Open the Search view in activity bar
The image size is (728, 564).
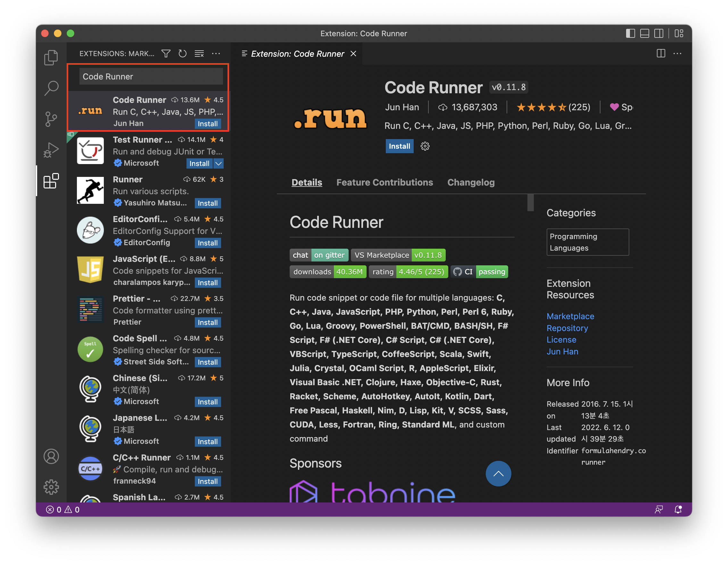(x=51, y=88)
